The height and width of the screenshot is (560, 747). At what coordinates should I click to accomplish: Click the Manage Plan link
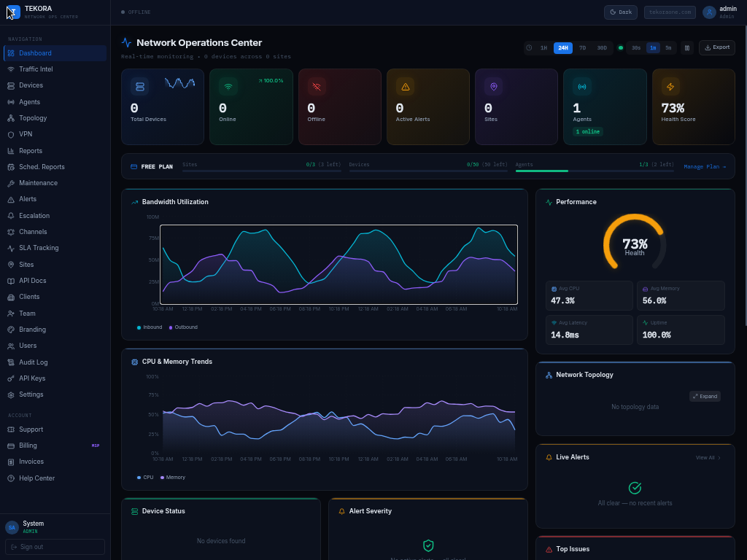coord(705,167)
